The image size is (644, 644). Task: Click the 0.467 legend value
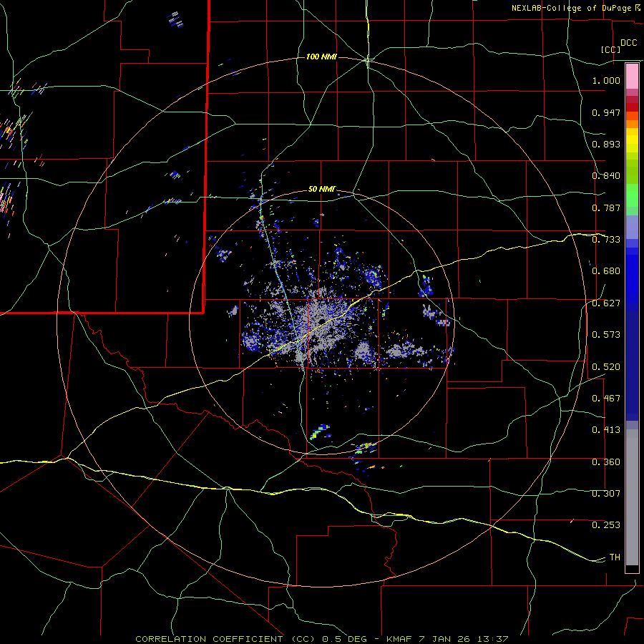tap(606, 399)
